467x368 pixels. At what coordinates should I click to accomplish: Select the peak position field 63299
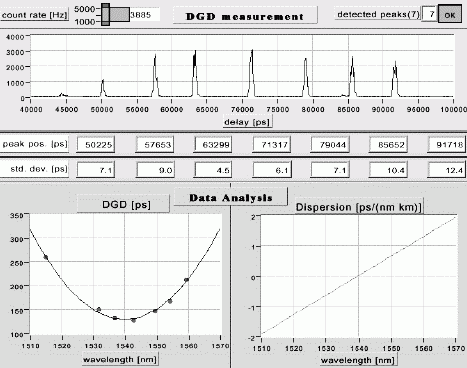(213, 145)
